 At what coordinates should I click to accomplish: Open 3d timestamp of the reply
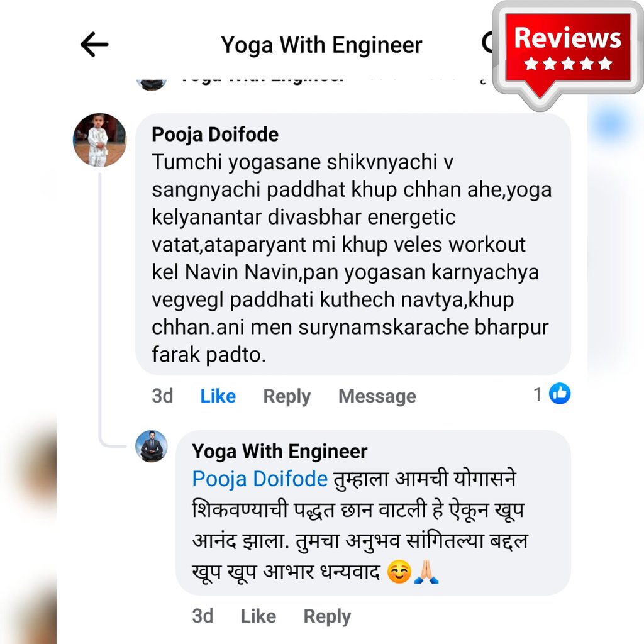(203, 616)
